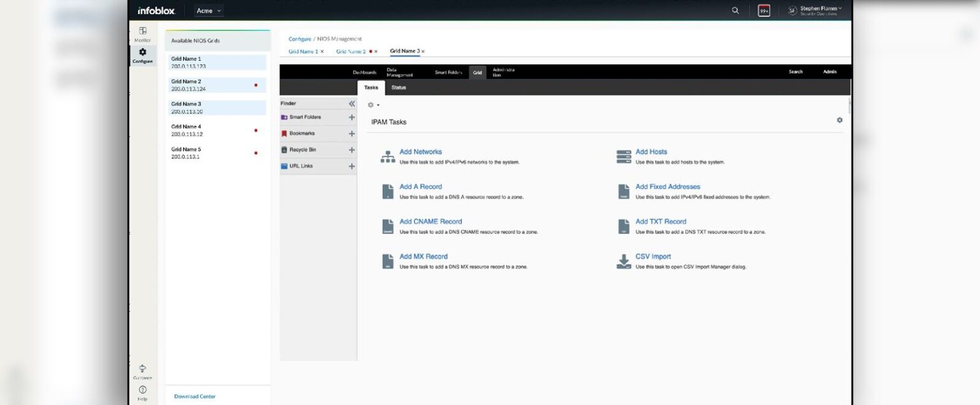Open the Add MX Record task link
The height and width of the screenshot is (405, 980).
[x=423, y=256]
